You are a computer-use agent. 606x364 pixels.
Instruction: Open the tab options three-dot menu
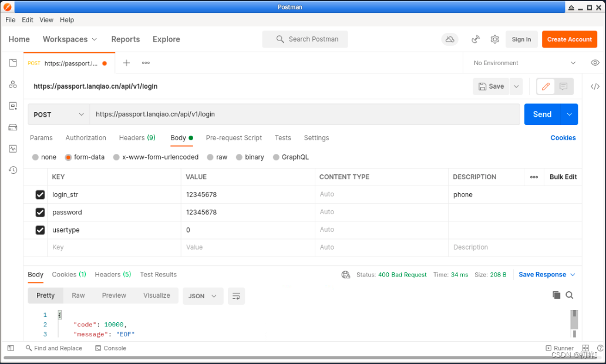(x=146, y=63)
